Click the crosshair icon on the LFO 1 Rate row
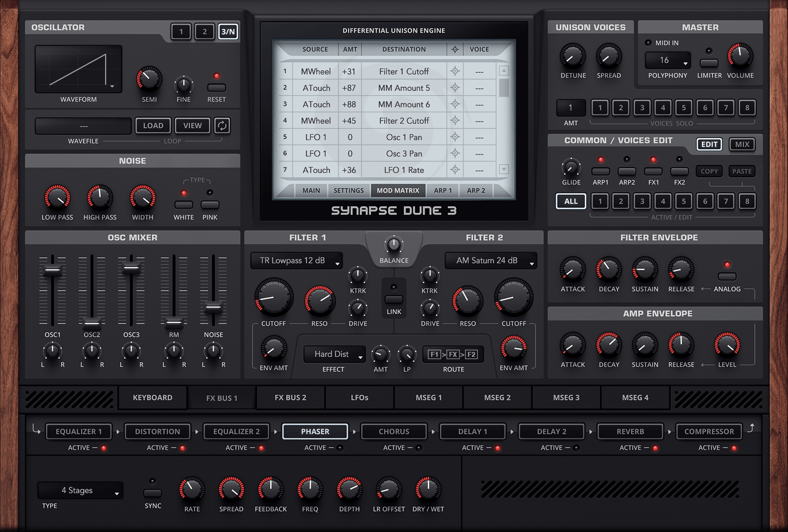Image resolution: width=788 pixels, height=532 pixels. point(455,170)
